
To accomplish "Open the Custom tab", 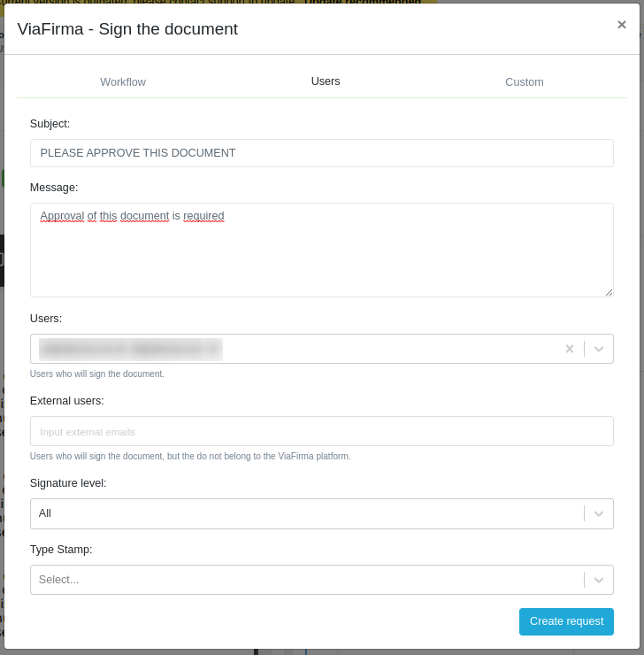I will click(x=525, y=82).
